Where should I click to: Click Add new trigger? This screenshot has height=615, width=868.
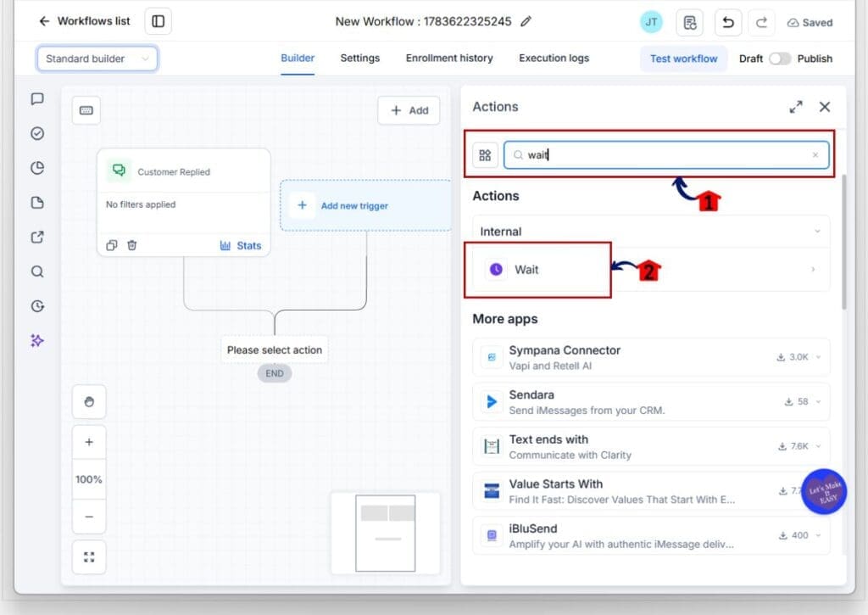[365, 205]
